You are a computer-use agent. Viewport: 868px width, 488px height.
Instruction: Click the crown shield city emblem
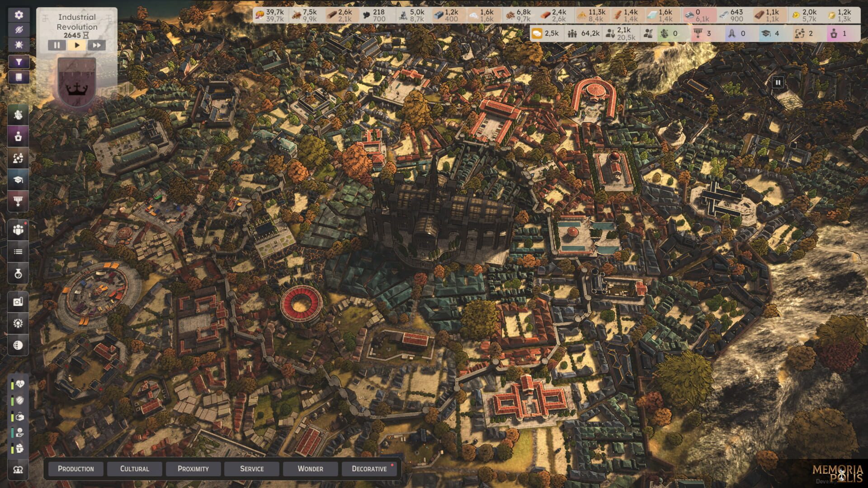pos(77,83)
